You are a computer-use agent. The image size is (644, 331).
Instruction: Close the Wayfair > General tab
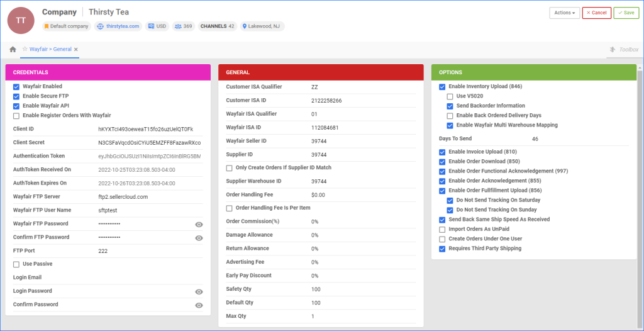click(x=75, y=49)
